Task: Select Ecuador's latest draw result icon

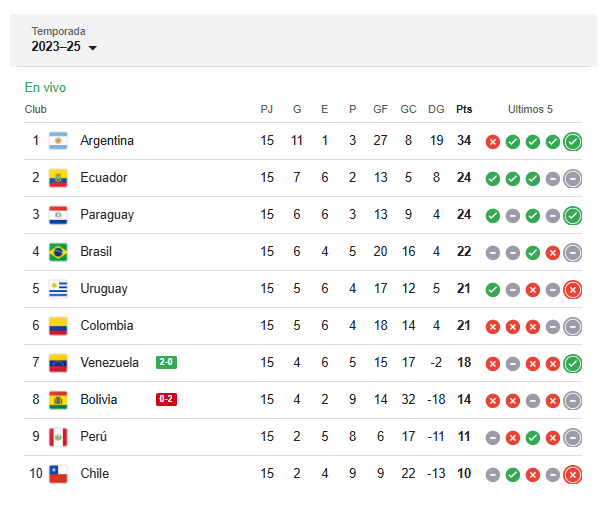Action: point(572,179)
